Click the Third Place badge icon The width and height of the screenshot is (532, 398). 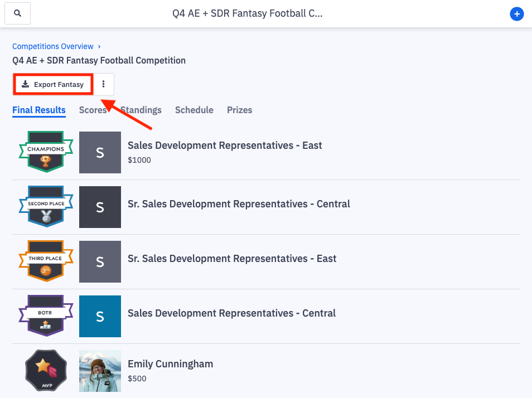coord(46,261)
